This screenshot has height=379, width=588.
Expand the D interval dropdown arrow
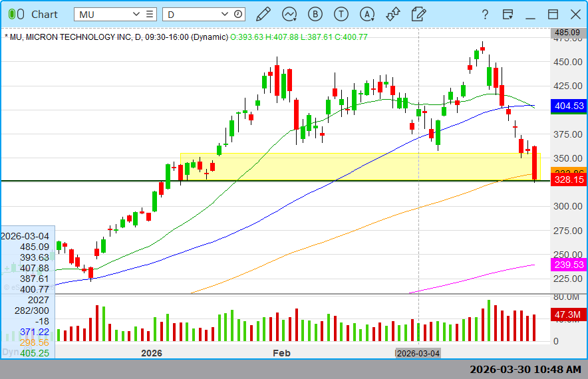pos(225,14)
